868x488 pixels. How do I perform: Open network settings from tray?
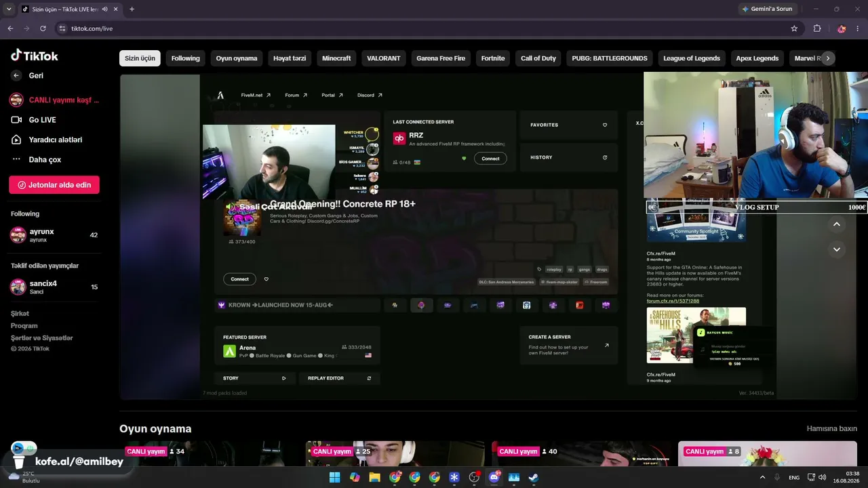coord(811,477)
